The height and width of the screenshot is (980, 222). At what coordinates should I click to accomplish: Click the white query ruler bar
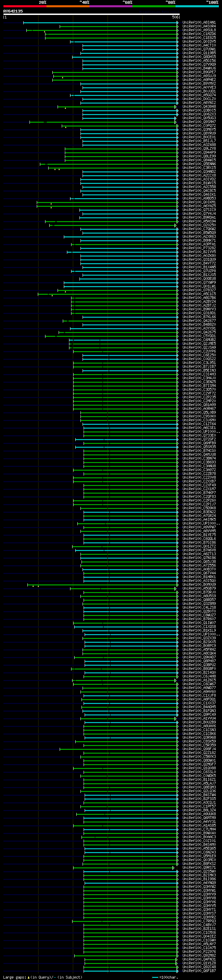point(91,14)
